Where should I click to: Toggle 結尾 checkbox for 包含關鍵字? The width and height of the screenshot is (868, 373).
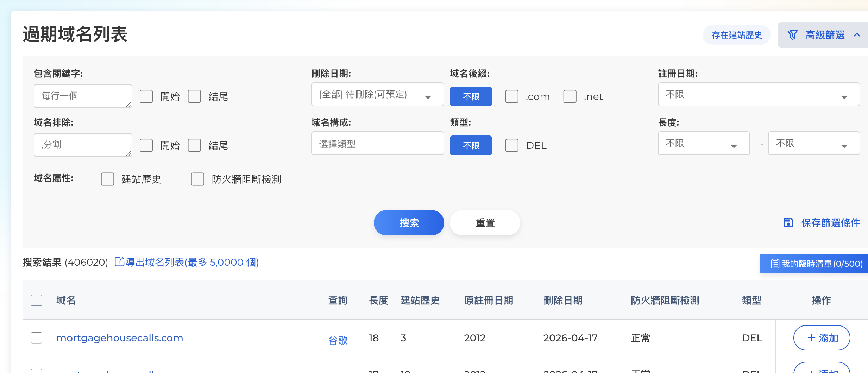coord(194,96)
